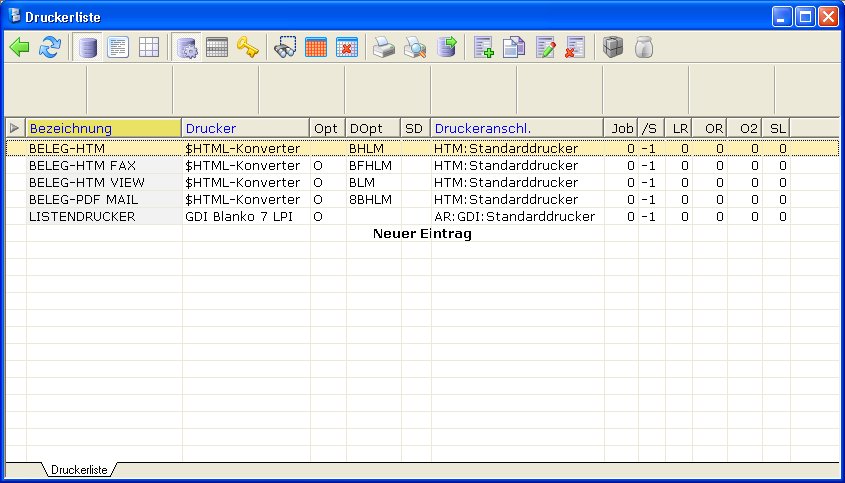The height and width of the screenshot is (483, 845).
Task: Click the Neuer Eintrag row
Action: coord(421,234)
